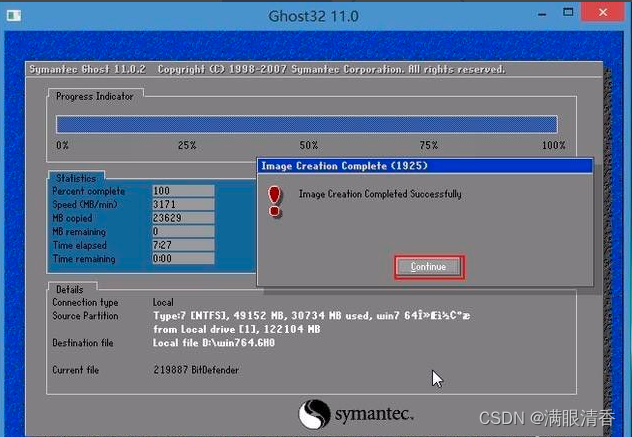Click the 'Current file' label
632x437 pixels.
click(x=75, y=370)
